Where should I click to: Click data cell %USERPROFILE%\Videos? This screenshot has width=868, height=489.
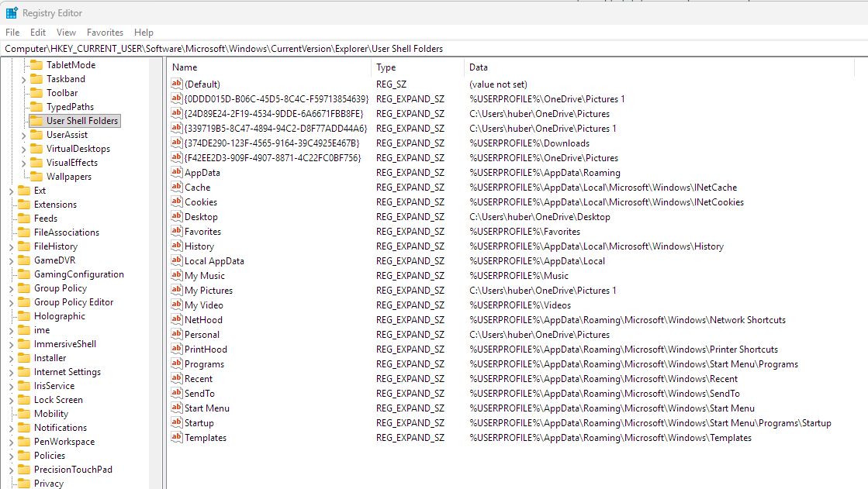point(520,305)
